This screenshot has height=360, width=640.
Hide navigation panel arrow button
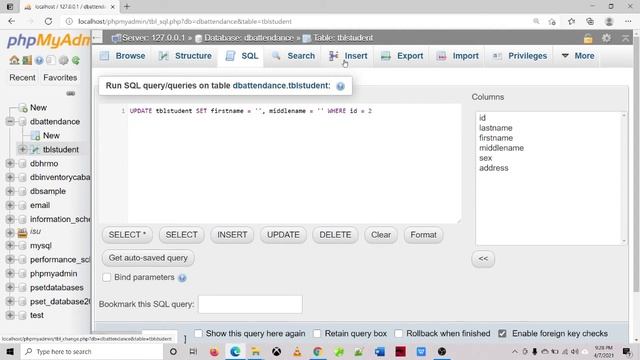(97, 38)
